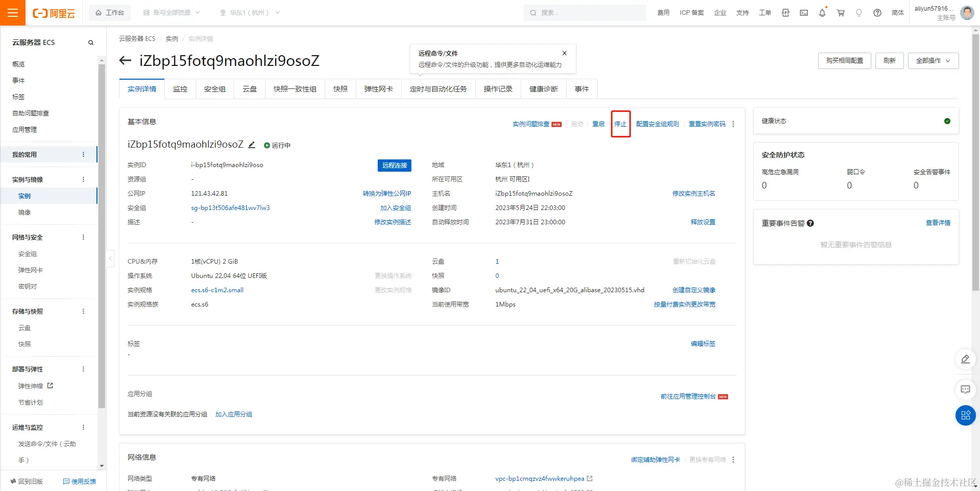This screenshot has height=491, width=980.
Task: Go back with the arrow beside the instance title
Action: tap(125, 61)
